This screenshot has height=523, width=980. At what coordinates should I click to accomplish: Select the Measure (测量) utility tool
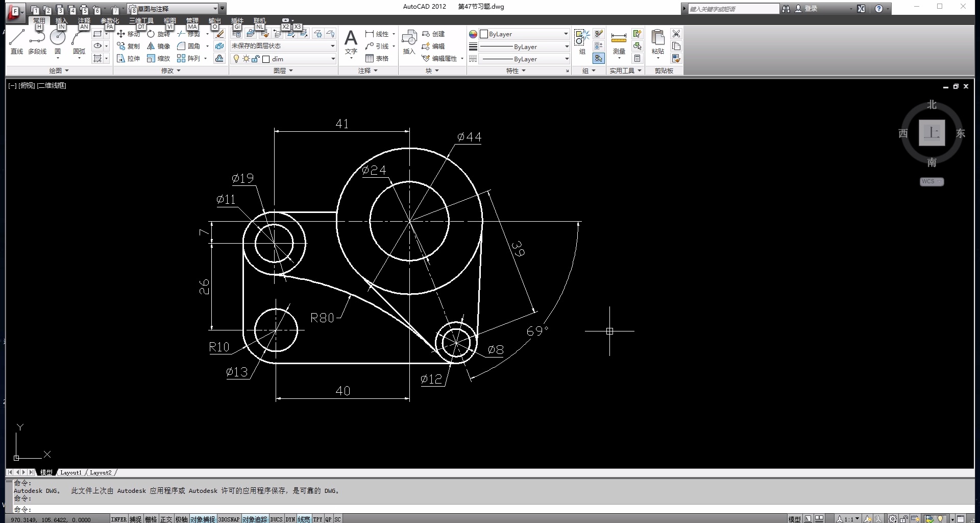click(x=619, y=42)
